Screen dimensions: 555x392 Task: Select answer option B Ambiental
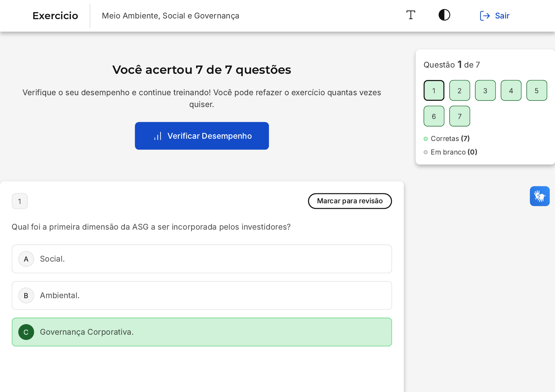pos(202,295)
